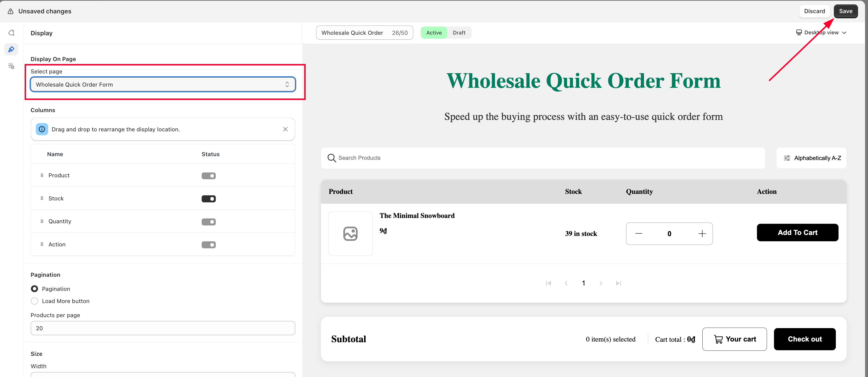The image size is (868, 377).
Task: Click the product image placeholder thumbnail
Action: pos(350,233)
